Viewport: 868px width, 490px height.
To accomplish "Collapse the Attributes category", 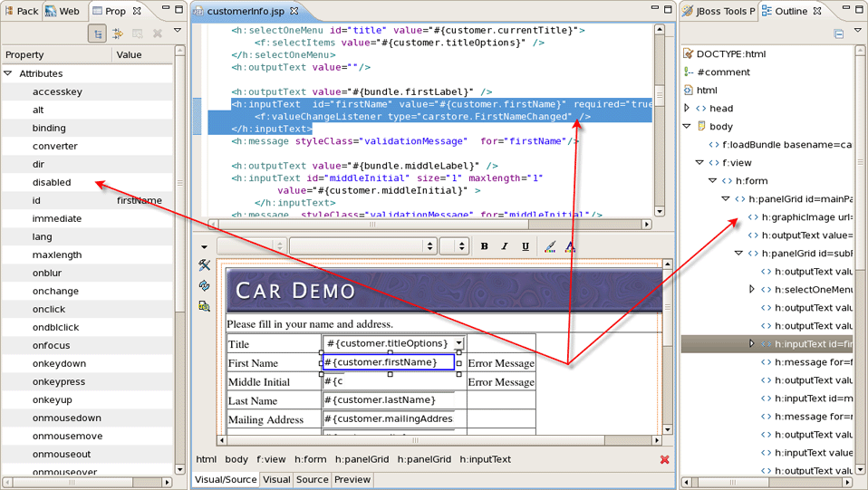I will click(9, 73).
